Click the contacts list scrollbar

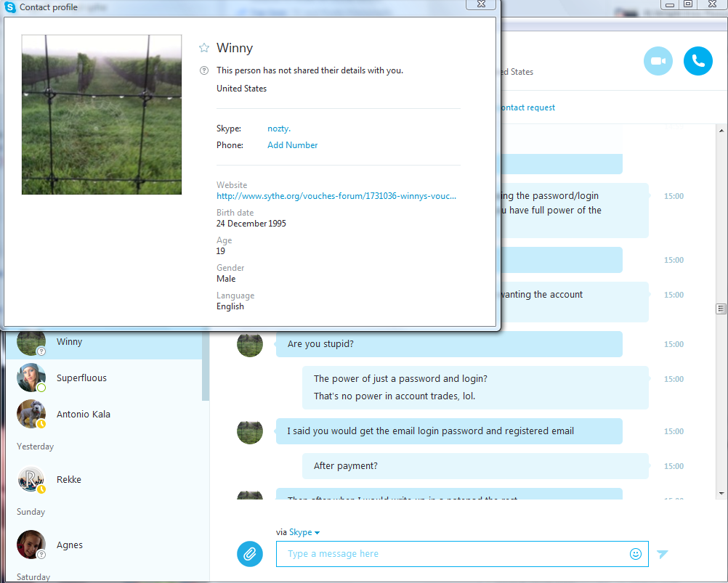[206, 367]
